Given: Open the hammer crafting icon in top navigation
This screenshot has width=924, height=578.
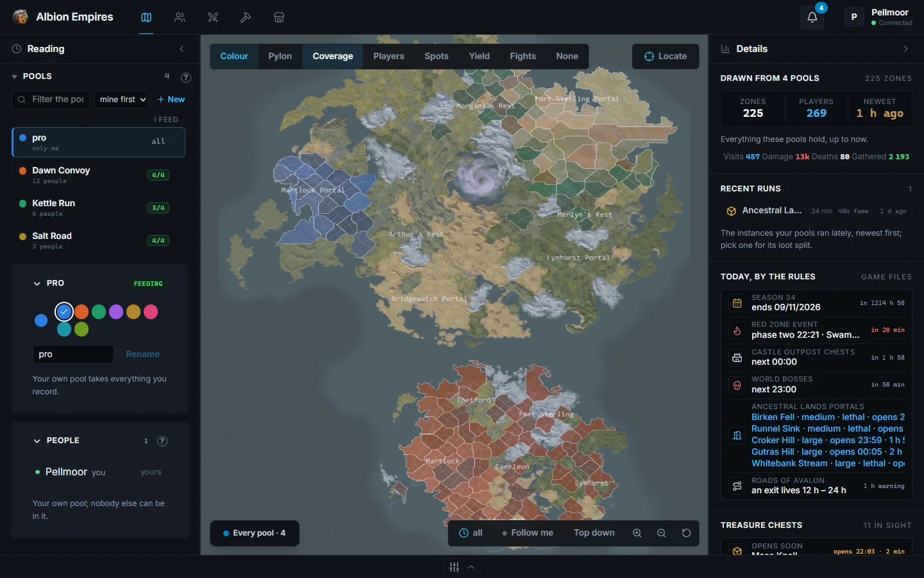Looking at the screenshot, I should (x=246, y=17).
